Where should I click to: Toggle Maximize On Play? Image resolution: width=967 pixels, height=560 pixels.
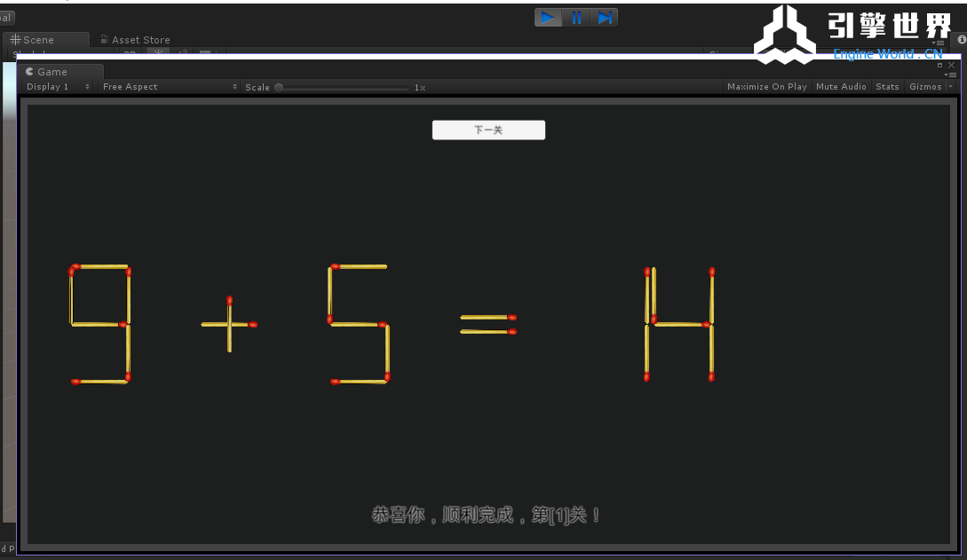[766, 87]
